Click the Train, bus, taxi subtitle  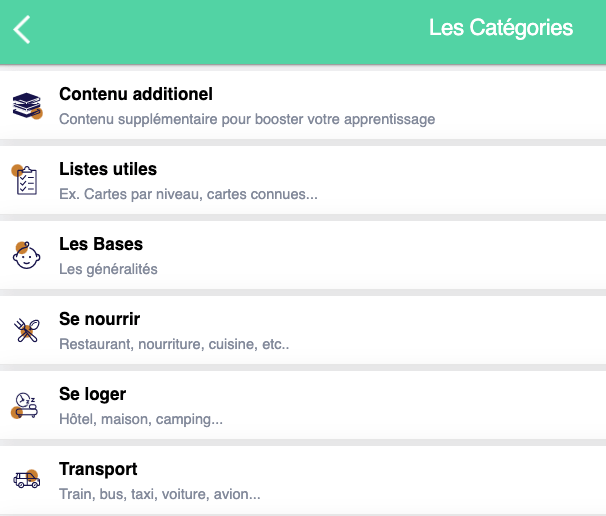point(160,494)
